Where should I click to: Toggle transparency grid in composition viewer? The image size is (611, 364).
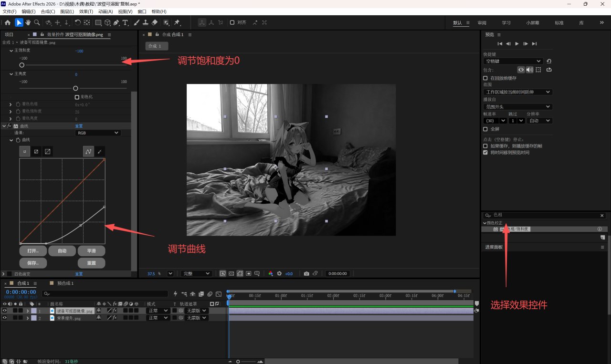click(231, 274)
